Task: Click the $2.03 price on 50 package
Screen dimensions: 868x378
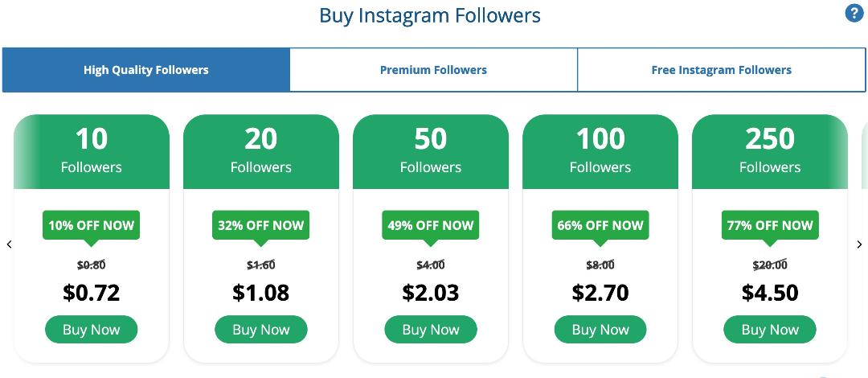Action: pos(430,292)
